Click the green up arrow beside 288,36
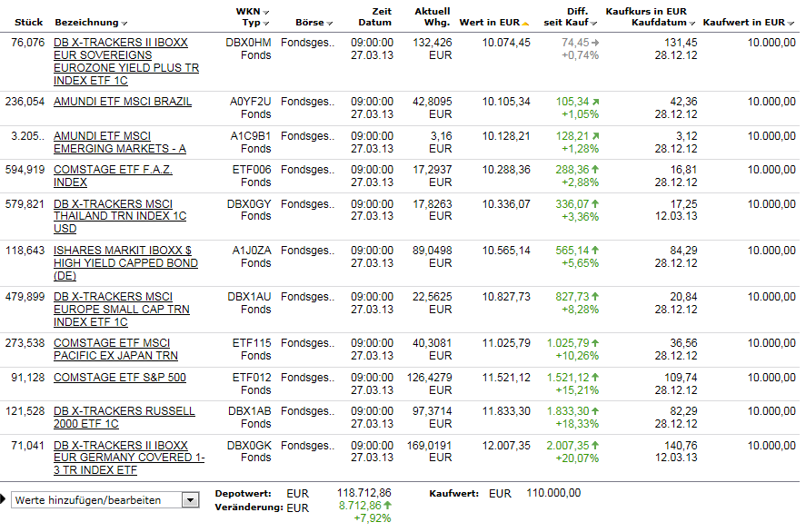Viewport: 806px width, 532px height. pyautogui.click(x=595, y=170)
